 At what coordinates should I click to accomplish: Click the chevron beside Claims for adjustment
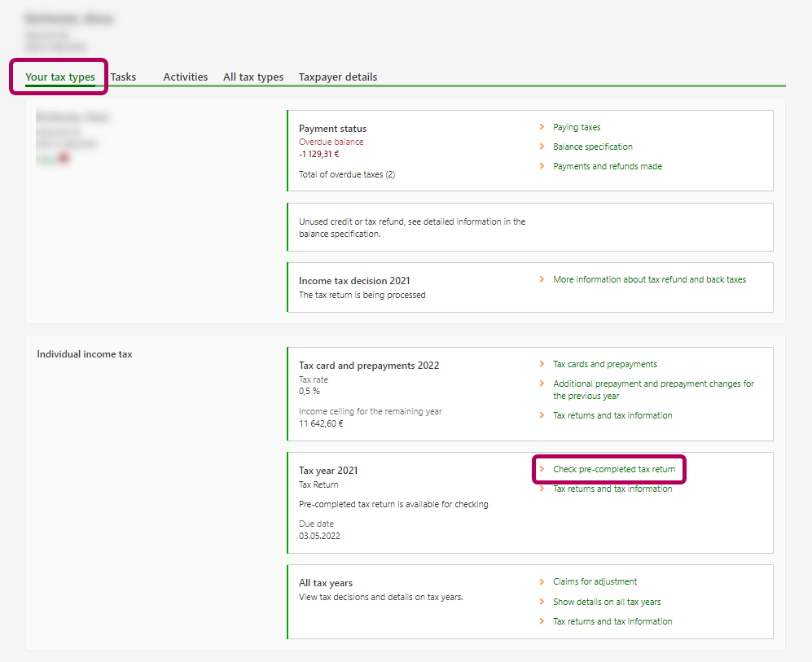[542, 581]
